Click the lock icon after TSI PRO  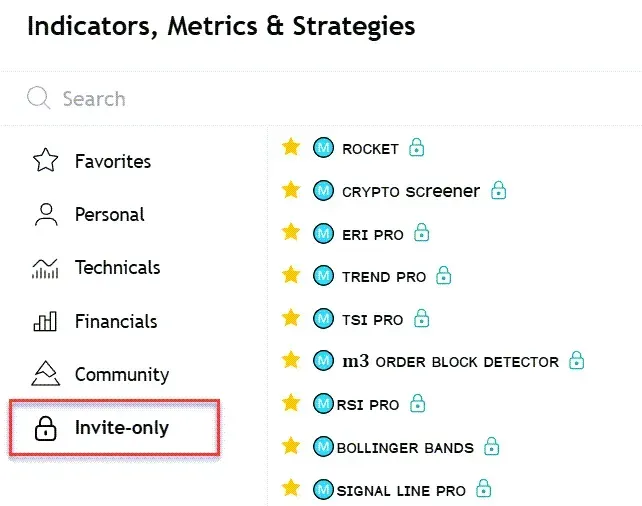pos(421,319)
